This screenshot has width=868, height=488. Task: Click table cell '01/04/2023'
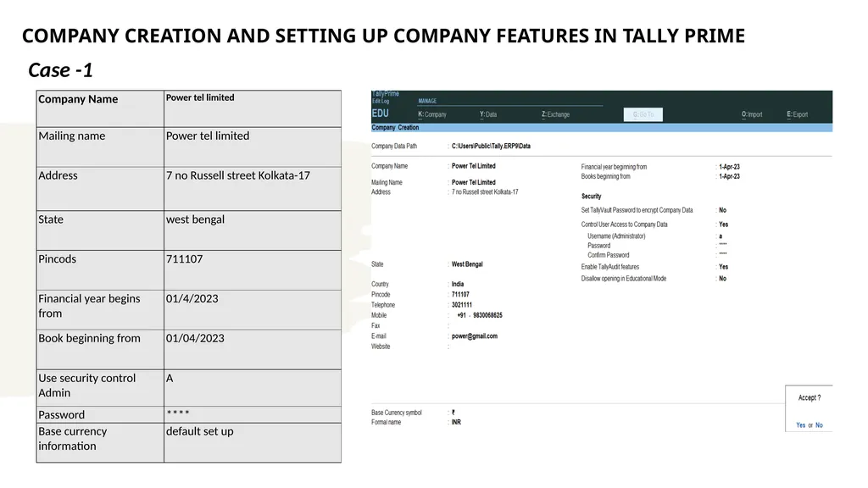[253, 350]
